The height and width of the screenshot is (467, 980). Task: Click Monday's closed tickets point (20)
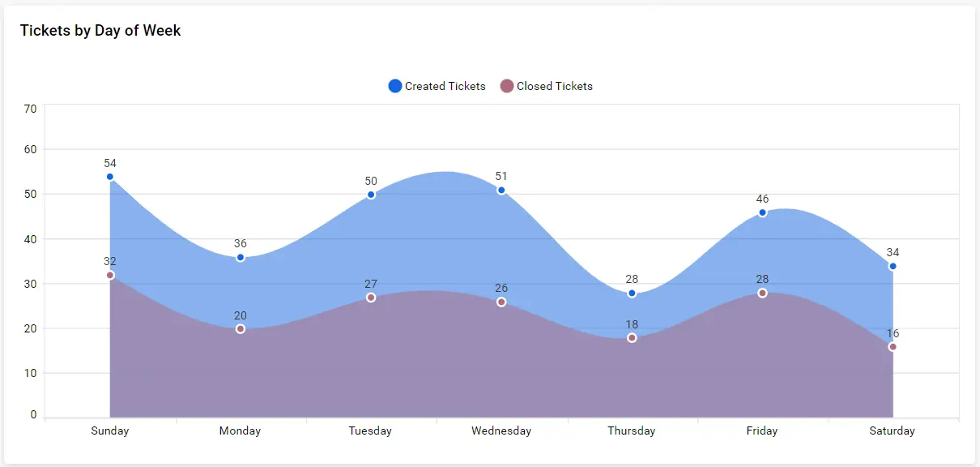click(x=241, y=329)
